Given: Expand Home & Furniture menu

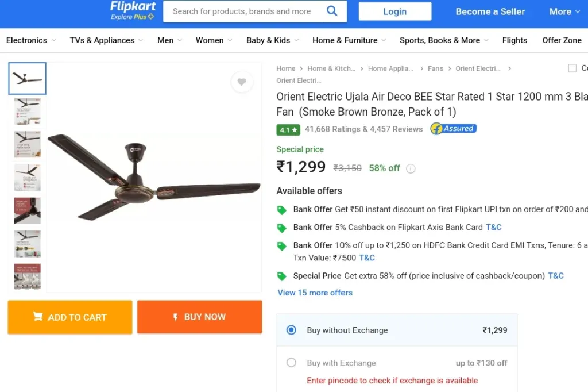Looking at the screenshot, I should pyautogui.click(x=349, y=40).
